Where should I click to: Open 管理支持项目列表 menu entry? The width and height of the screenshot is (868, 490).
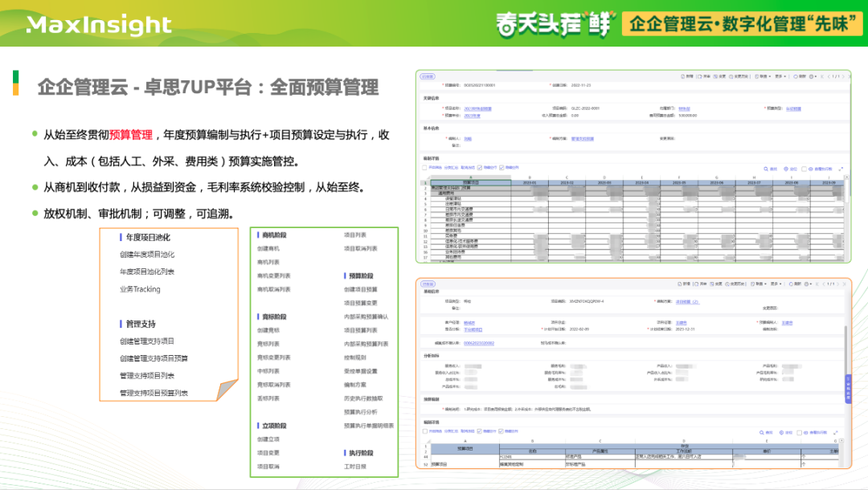147,375
